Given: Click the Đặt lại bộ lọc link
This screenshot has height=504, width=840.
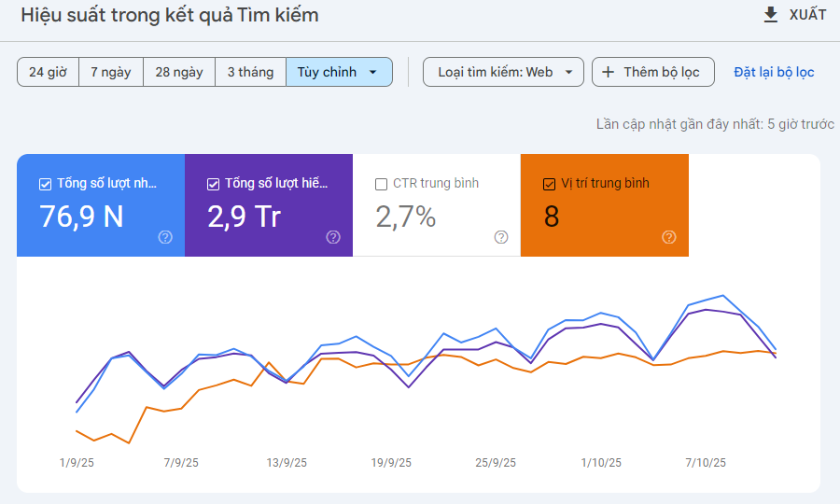Looking at the screenshot, I should [x=774, y=72].
